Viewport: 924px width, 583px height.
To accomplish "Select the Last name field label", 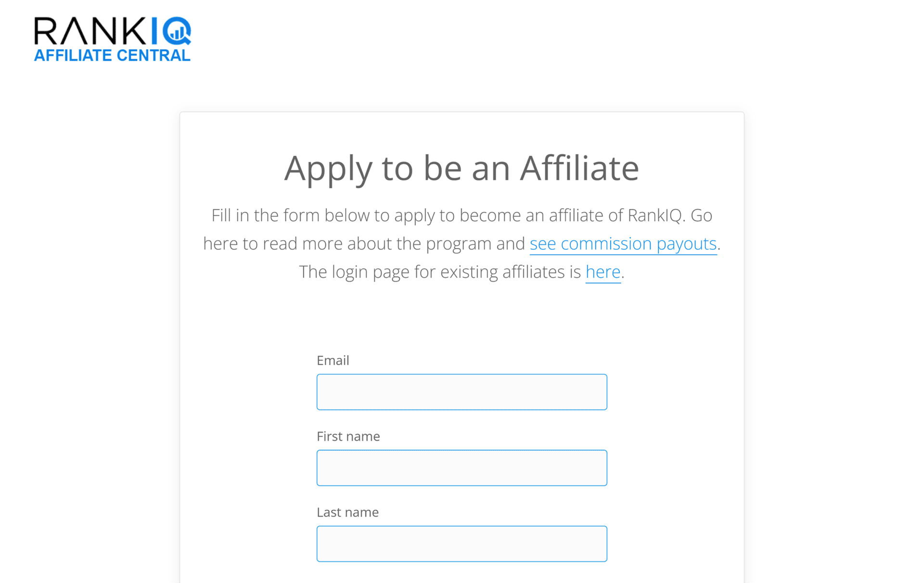I will coord(347,512).
